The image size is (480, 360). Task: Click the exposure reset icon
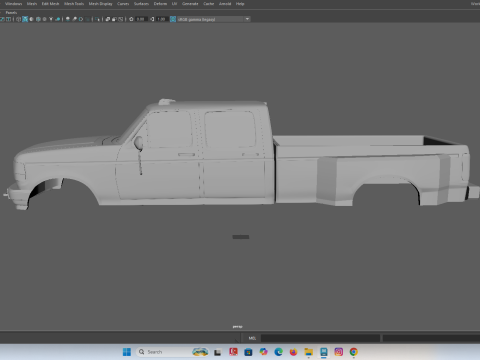click(x=131, y=19)
